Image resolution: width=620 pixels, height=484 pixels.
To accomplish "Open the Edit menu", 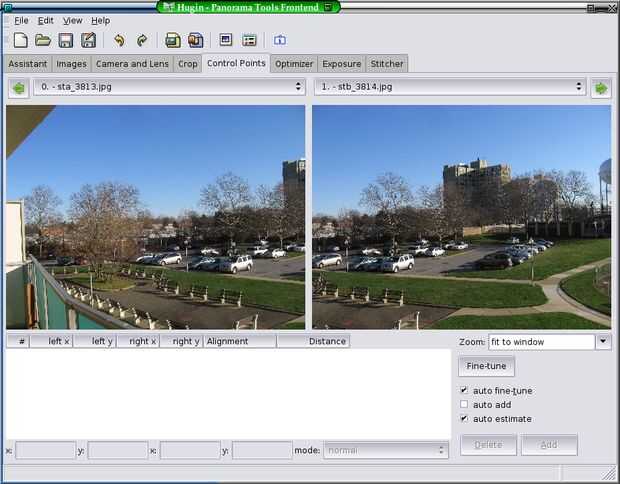I will tap(45, 21).
